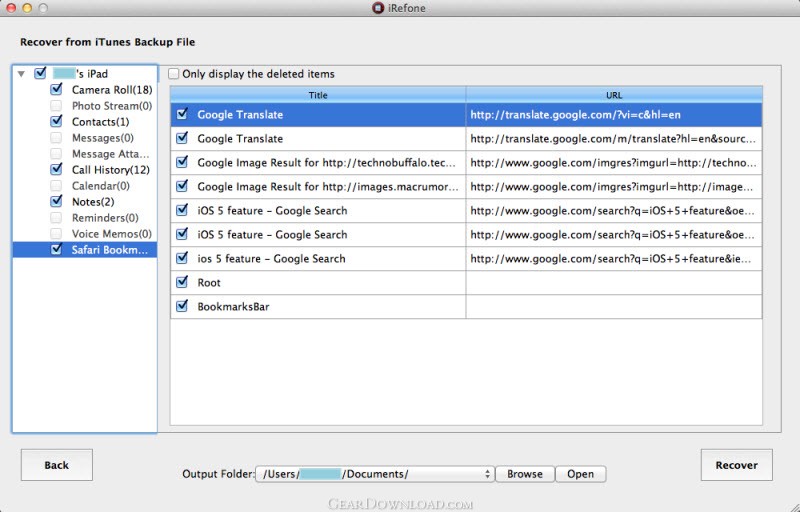Uncheck Camera Roll(18) checkbox
Viewport: 800px width, 512px height.
[x=56, y=89]
